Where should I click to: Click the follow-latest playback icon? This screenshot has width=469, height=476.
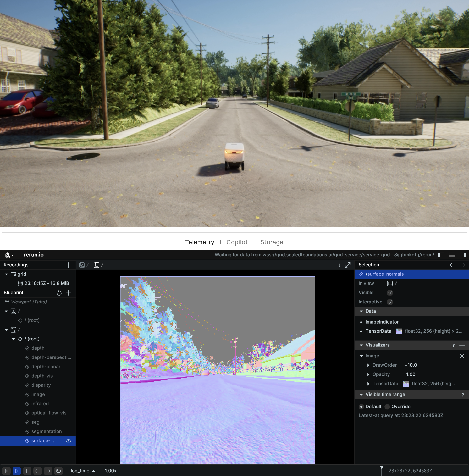[17, 471]
